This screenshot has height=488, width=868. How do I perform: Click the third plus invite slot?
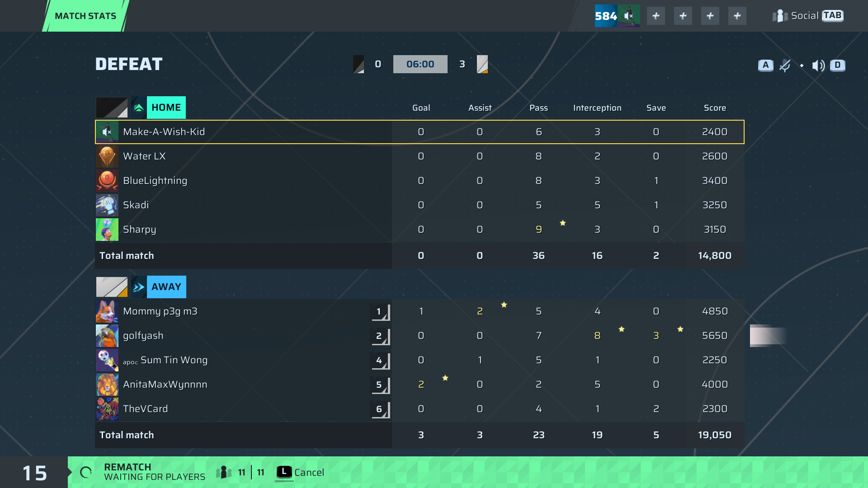(x=710, y=16)
